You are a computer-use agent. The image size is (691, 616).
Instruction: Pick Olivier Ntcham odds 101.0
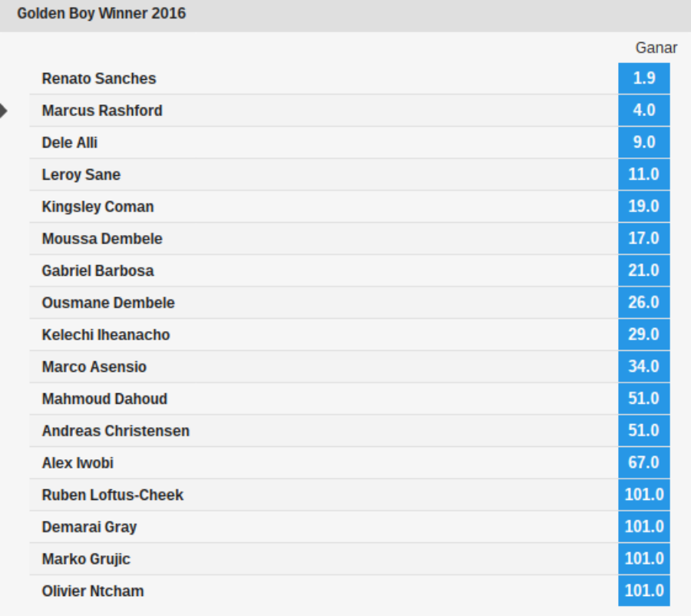pyautogui.click(x=644, y=591)
